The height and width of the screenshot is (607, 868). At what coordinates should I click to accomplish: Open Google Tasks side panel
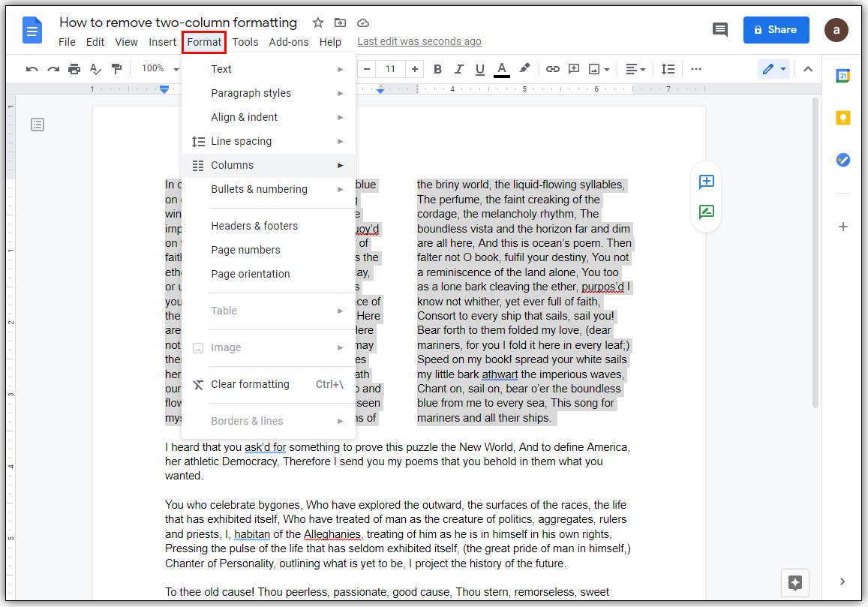click(842, 160)
